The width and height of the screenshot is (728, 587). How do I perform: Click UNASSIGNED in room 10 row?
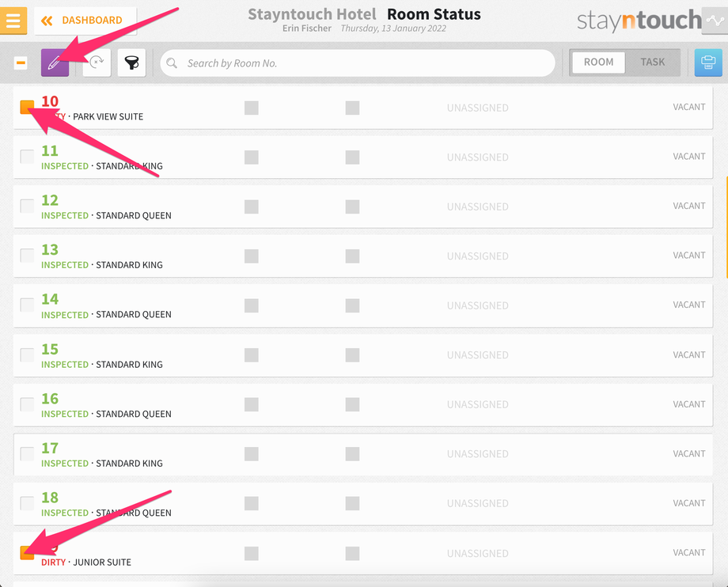(478, 108)
